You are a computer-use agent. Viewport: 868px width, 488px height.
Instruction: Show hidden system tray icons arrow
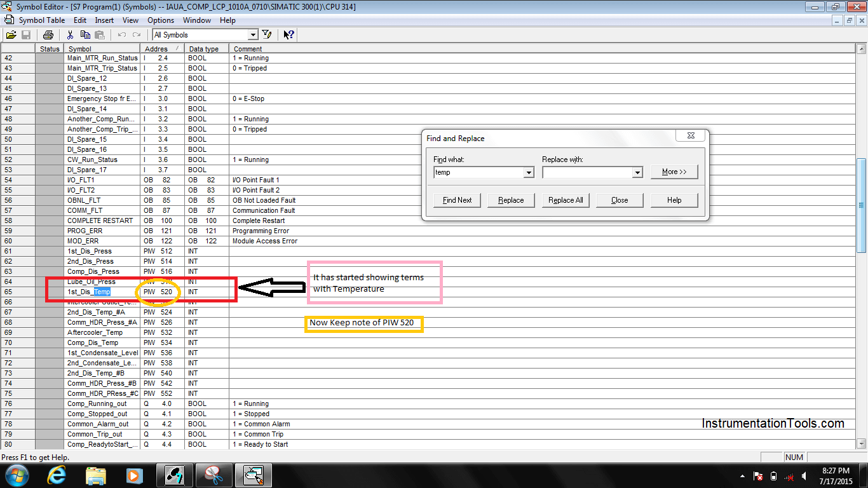click(x=742, y=476)
